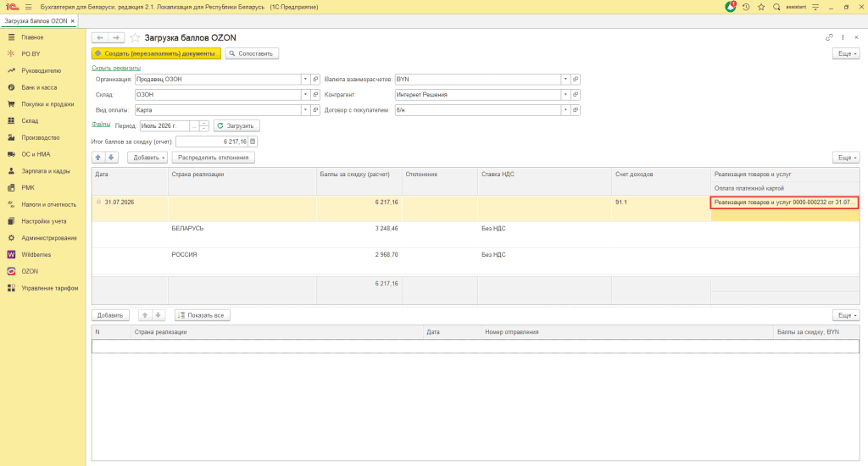
Task: Click Итог баллов за скидку input field
Action: coord(212,141)
